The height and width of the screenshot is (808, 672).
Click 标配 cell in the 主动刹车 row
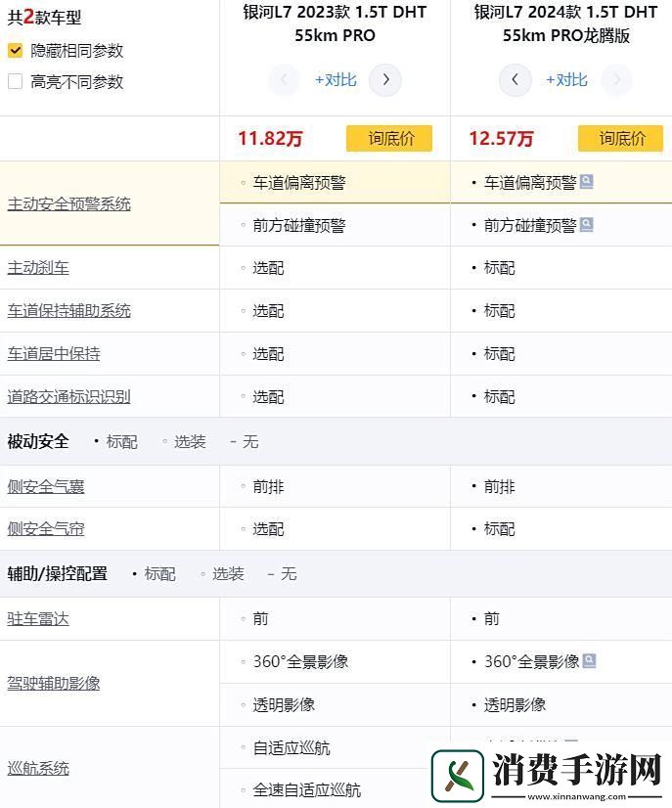499,268
